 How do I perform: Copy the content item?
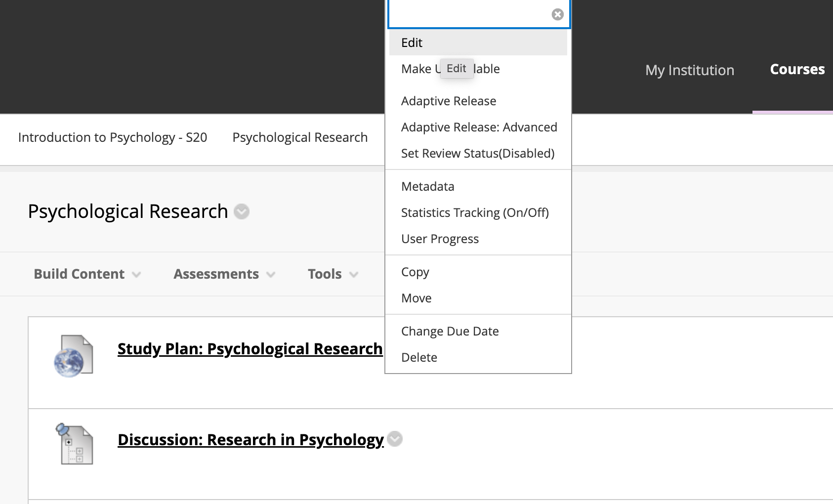tap(415, 272)
